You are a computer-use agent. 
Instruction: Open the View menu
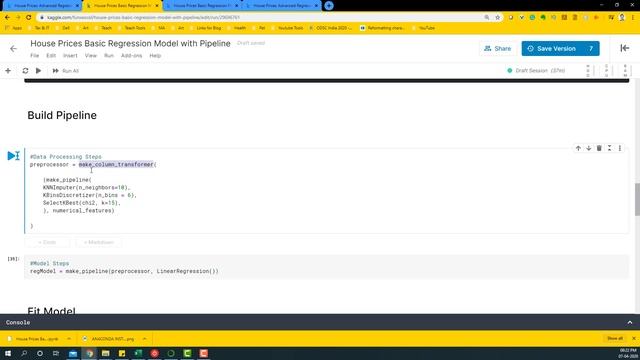click(91, 56)
